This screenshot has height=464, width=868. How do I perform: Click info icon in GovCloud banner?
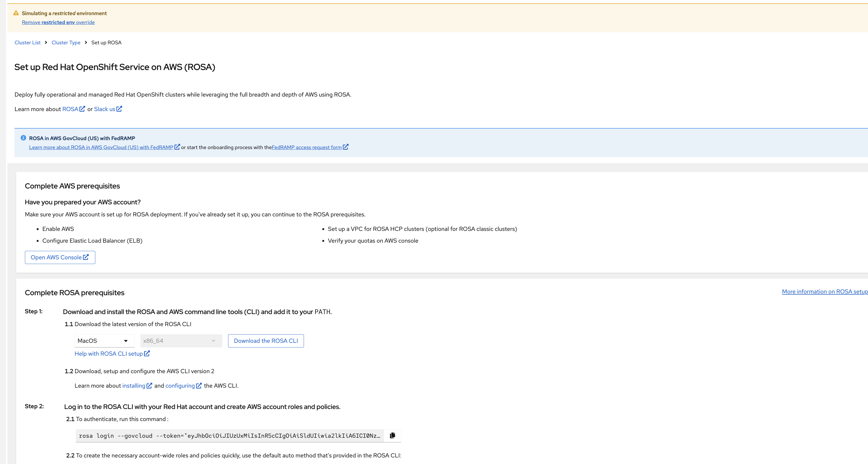pos(23,138)
